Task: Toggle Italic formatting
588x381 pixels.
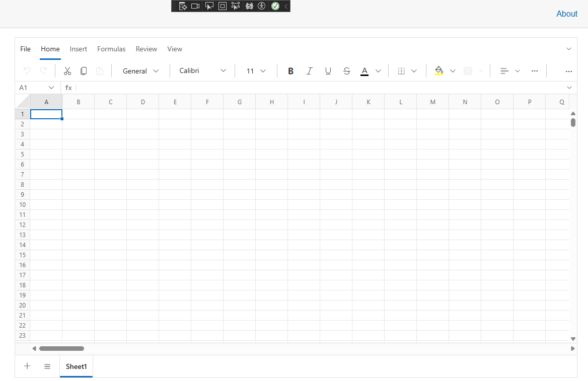Action: pyautogui.click(x=310, y=71)
